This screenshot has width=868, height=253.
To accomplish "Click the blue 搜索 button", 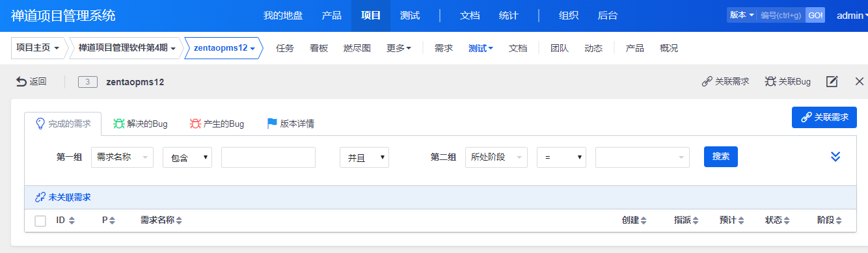I will [721, 157].
